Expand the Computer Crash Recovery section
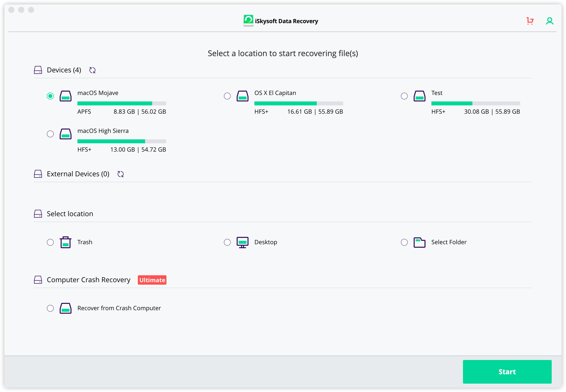Viewport: 566px width, 392px height. tap(89, 280)
